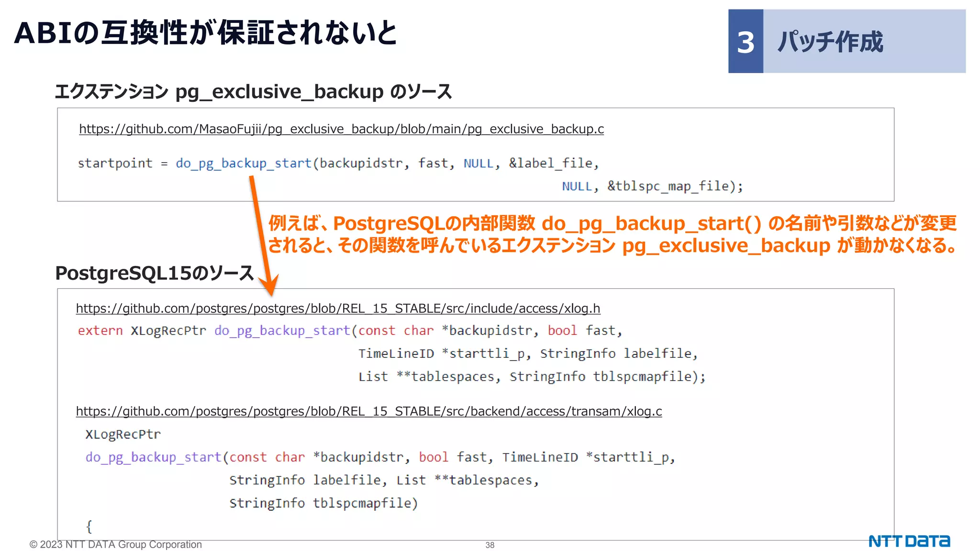Click the orange text 例えば、PostgreSQLの内部関数
This screenshot has width=980, height=551.
[401, 223]
